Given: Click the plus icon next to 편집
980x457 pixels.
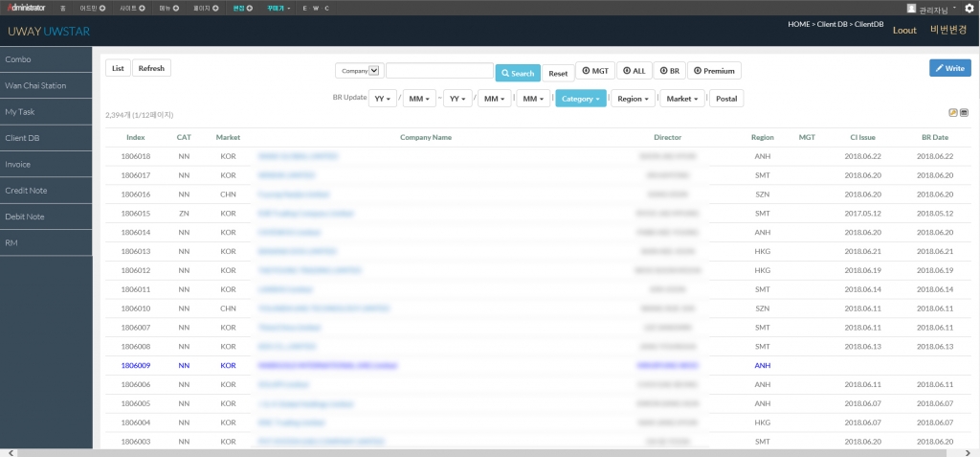Looking at the screenshot, I should click(x=250, y=8).
